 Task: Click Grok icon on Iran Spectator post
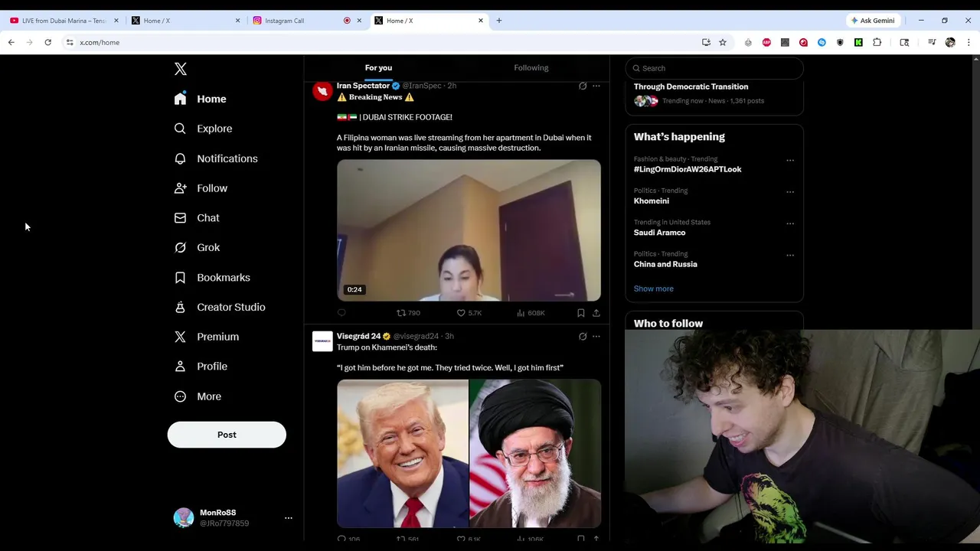[583, 86]
